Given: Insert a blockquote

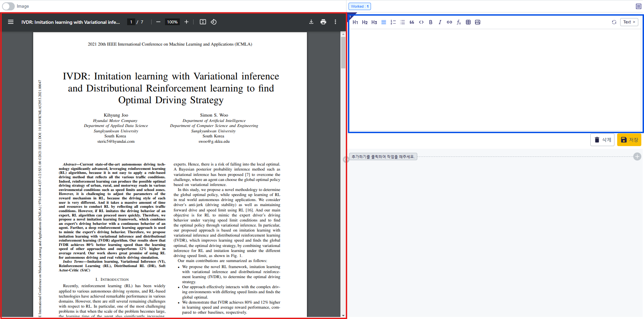Looking at the screenshot, I should click(x=412, y=22).
